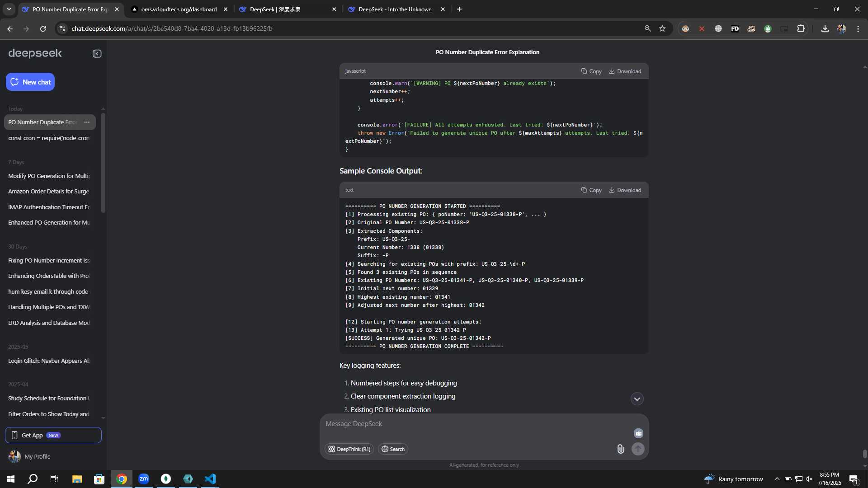
Task: Open 'Filter Orders to Show Today' chat
Action: click(49, 414)
